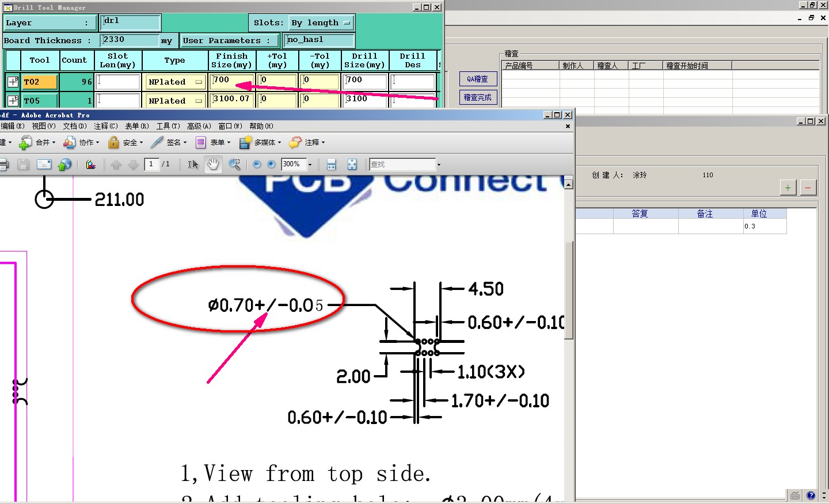Click the Secure (安全) padlock icon
The image size is (829, 504).
[x=113, y=142]
